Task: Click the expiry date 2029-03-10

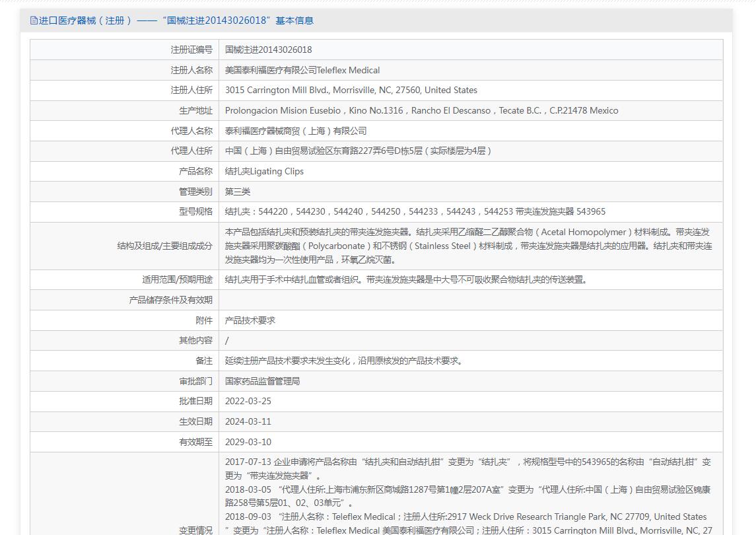Action: point(248,442)
